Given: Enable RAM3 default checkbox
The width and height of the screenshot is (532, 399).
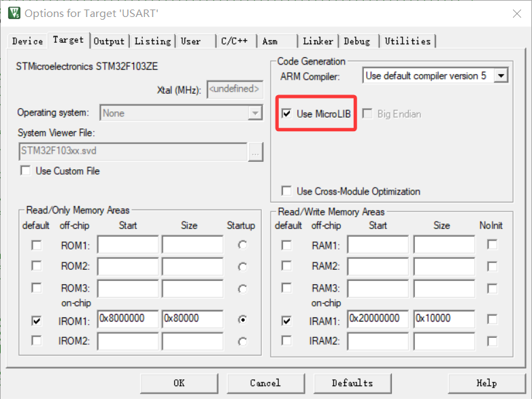Looking at the screenshot, I should (x=286, y=288).
